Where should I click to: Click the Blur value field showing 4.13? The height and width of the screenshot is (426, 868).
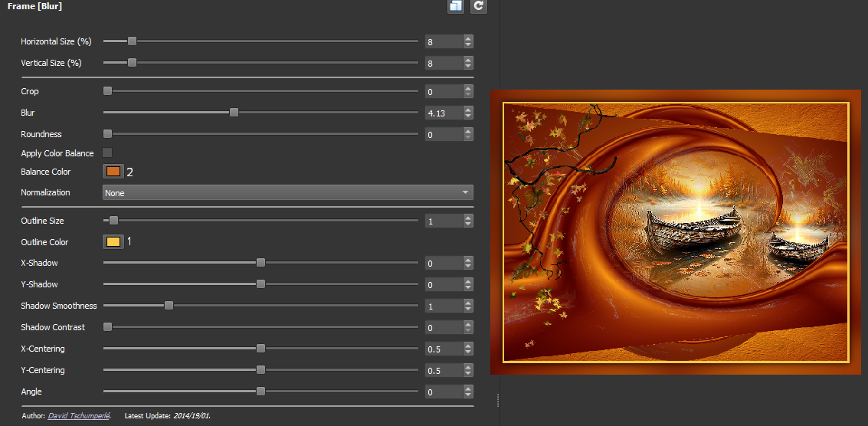444,113
